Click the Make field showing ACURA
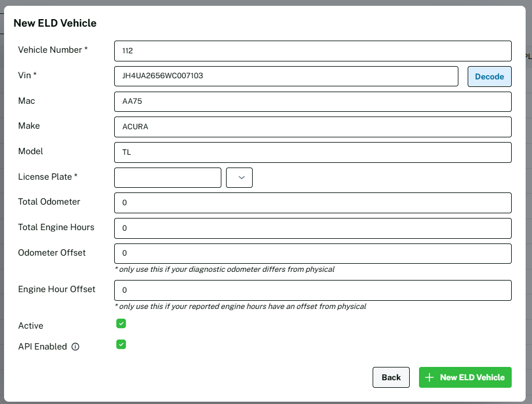This screenshot has width=532, height=404. (313, 127)
